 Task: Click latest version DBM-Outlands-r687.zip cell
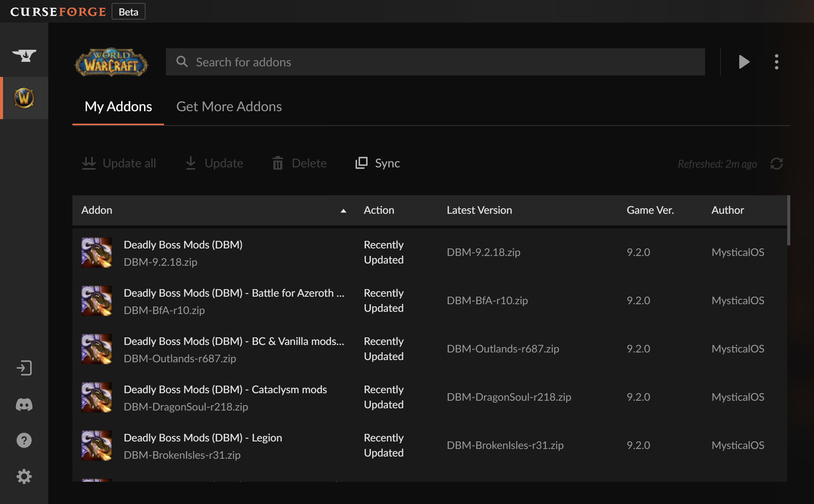503,349
